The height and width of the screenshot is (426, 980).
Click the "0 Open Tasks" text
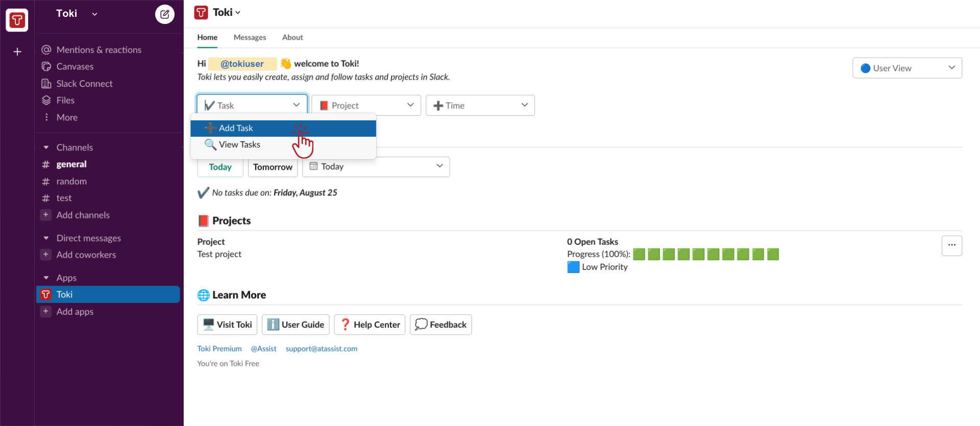[593, 242]
